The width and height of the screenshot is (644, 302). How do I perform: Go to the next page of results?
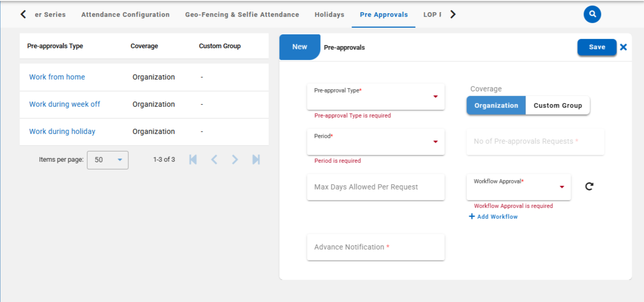point(235,160)
